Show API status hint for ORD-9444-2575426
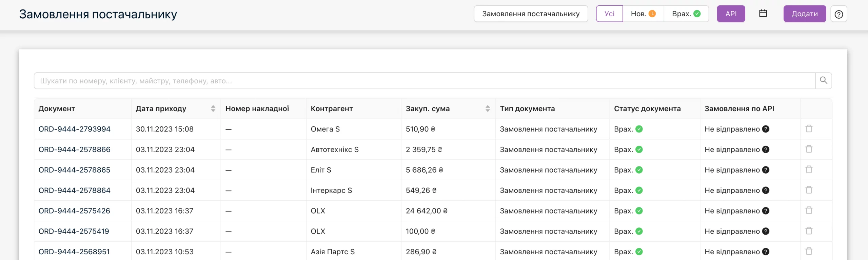 point(766,211)
